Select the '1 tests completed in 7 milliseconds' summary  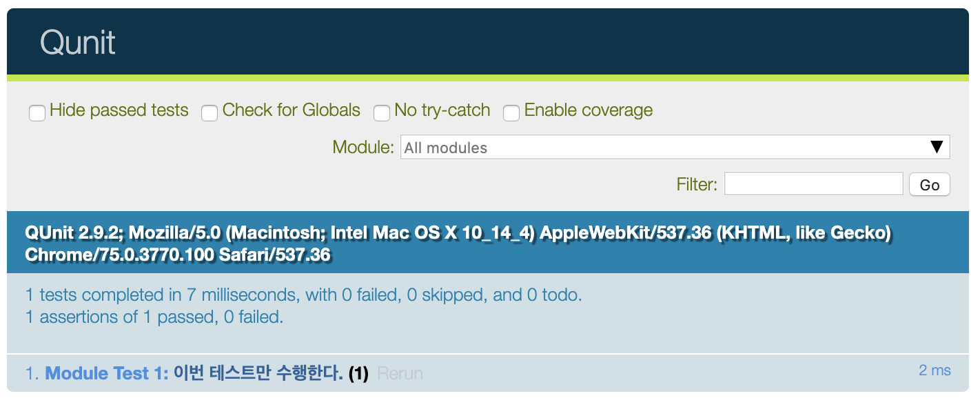[x=304, y=295]
